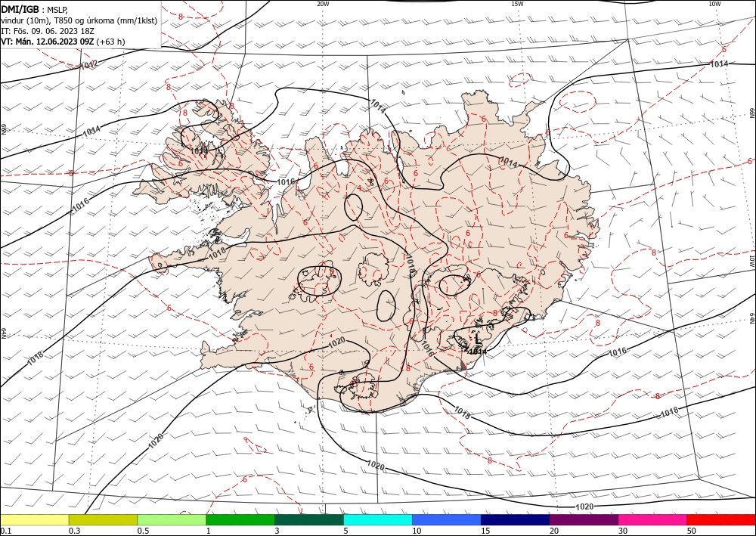Click the purple 20–30 legend swatch
The width and height of the screenshot is (756, 536).
click(x=584, y=519)
